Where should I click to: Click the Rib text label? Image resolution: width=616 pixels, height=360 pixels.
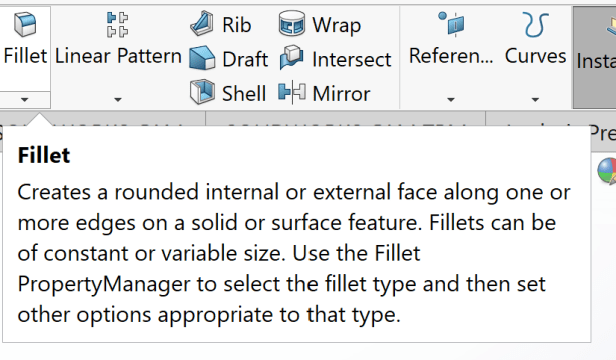(236, 25)
